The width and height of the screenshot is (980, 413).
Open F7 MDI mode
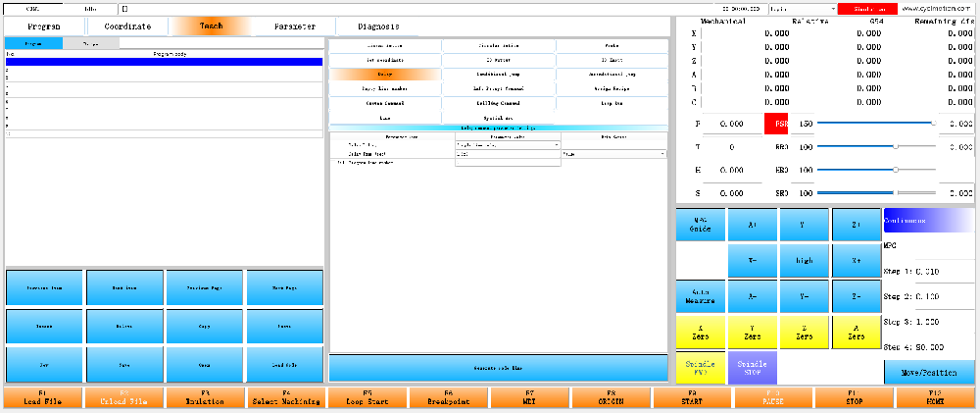coord(530,397)
